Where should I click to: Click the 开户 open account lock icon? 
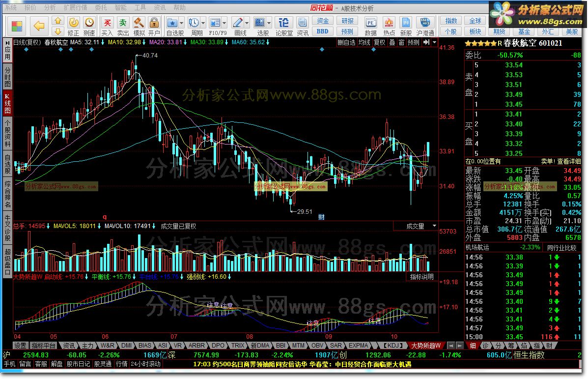[x=154, y=26]
